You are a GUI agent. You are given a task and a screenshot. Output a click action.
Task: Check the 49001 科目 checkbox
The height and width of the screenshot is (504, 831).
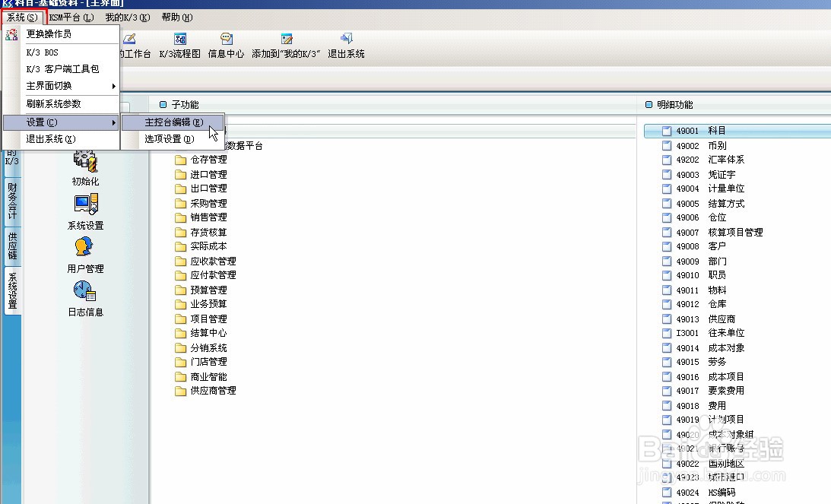tap(667, 130)
